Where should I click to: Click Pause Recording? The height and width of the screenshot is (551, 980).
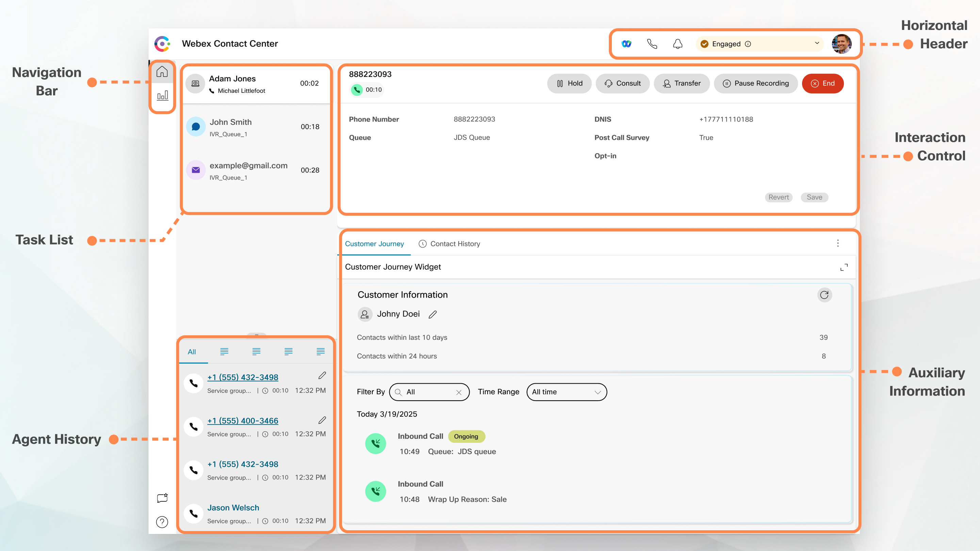point(755,83)
